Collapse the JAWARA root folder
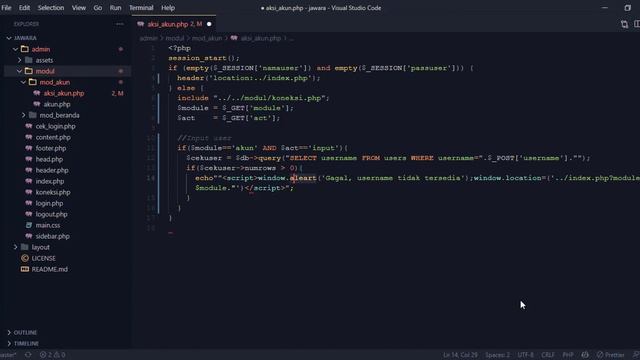 pos(9,38)
